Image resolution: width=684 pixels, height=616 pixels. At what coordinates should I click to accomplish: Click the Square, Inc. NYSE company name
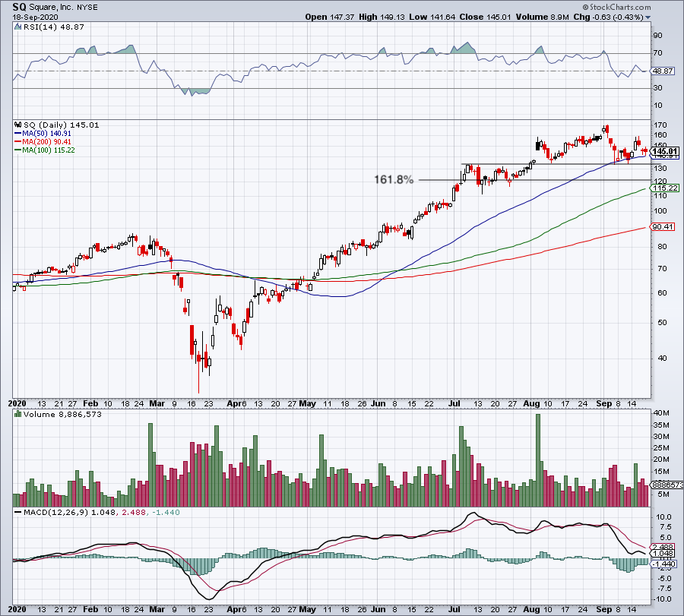point(63,7)
